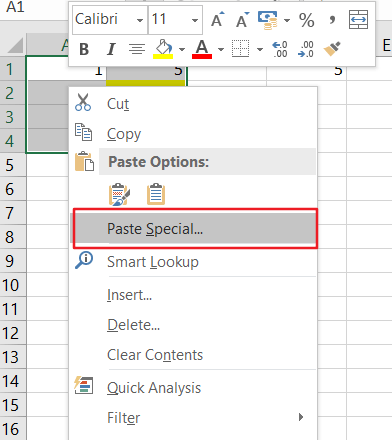
Task: Open the borders dropdown arrow
Action: (260, 50)
